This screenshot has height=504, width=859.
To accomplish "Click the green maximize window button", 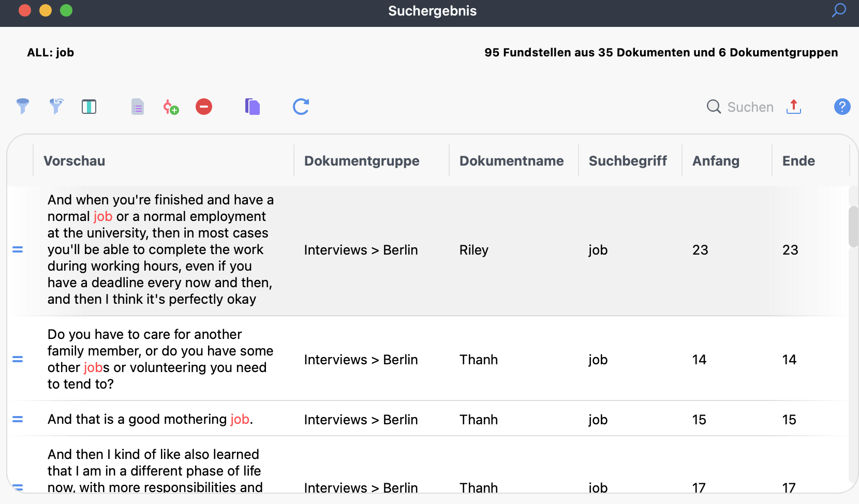I will (66, 10).
